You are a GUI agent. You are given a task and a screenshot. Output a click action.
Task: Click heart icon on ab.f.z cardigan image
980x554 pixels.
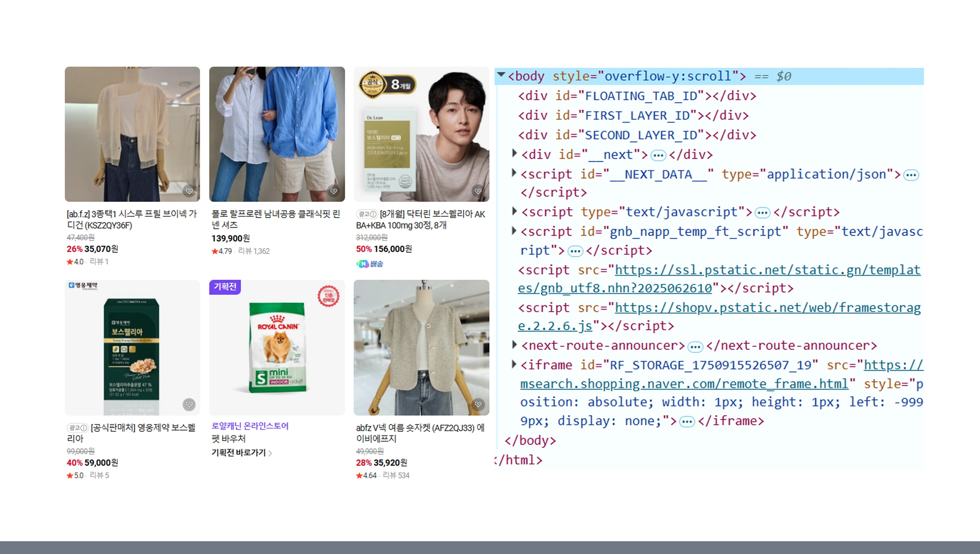(189, 191)
